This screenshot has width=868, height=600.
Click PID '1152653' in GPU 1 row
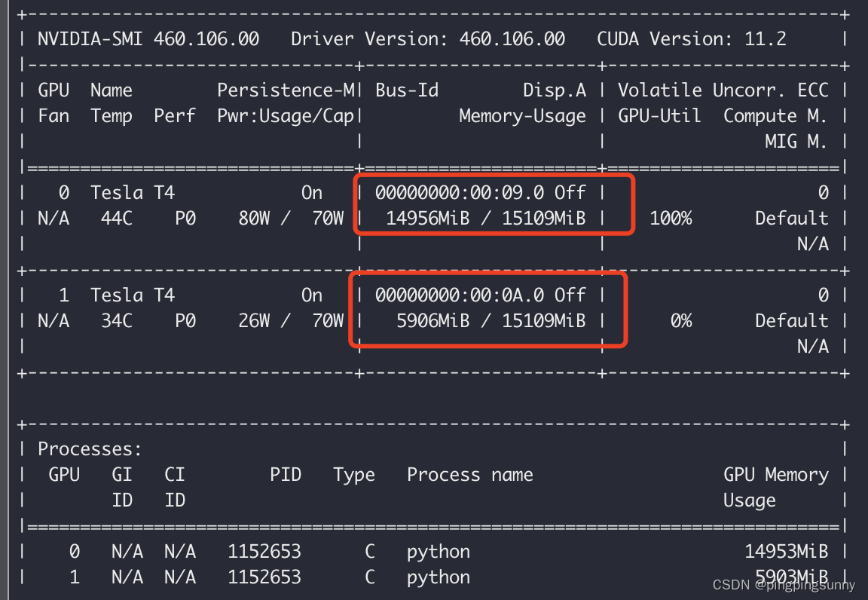(264, 577)
